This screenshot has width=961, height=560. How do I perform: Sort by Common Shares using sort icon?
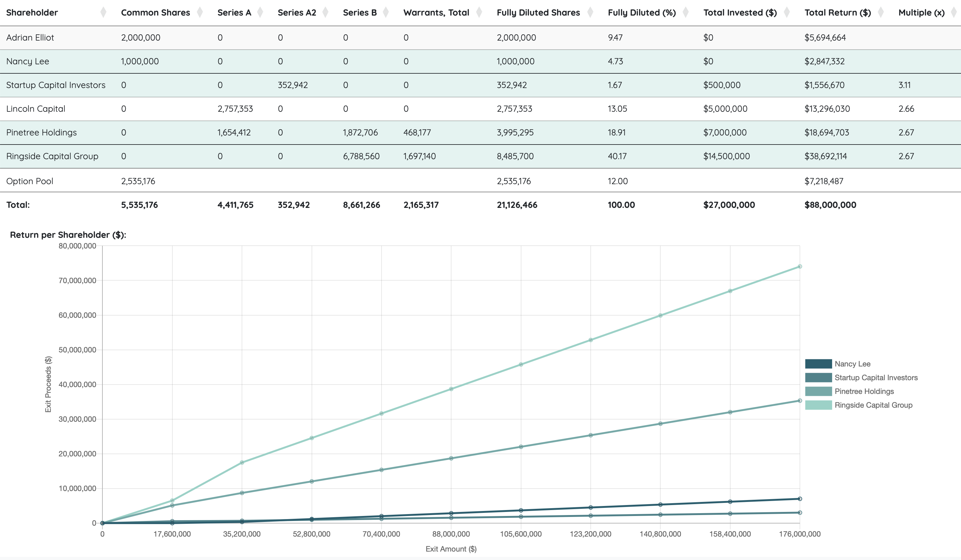point(200,12)
